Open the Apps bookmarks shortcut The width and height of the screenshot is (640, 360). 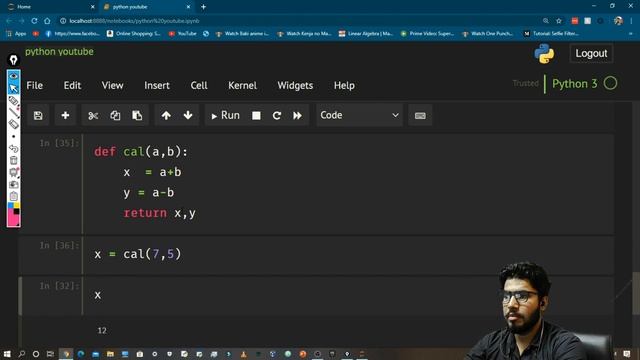pos(16,33)
